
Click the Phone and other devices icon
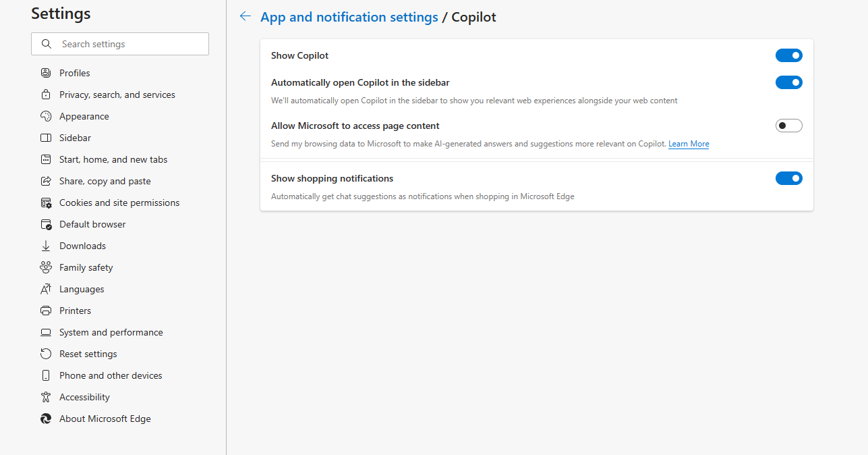pos(46,375)
